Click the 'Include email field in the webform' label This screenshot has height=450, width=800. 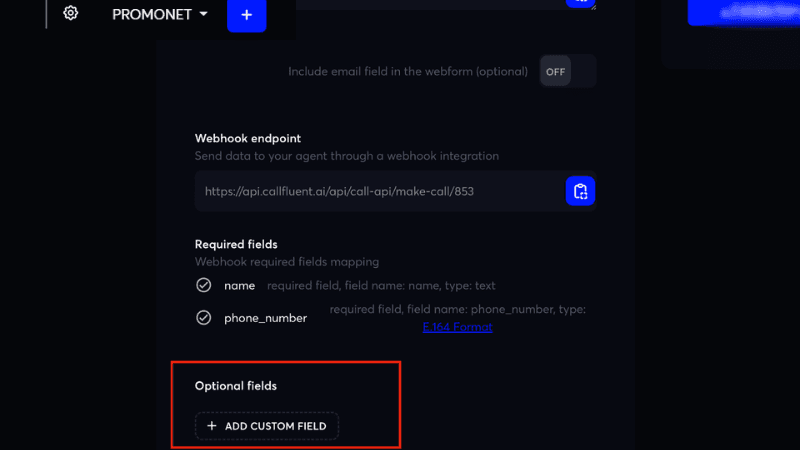[x=410, y=72]
